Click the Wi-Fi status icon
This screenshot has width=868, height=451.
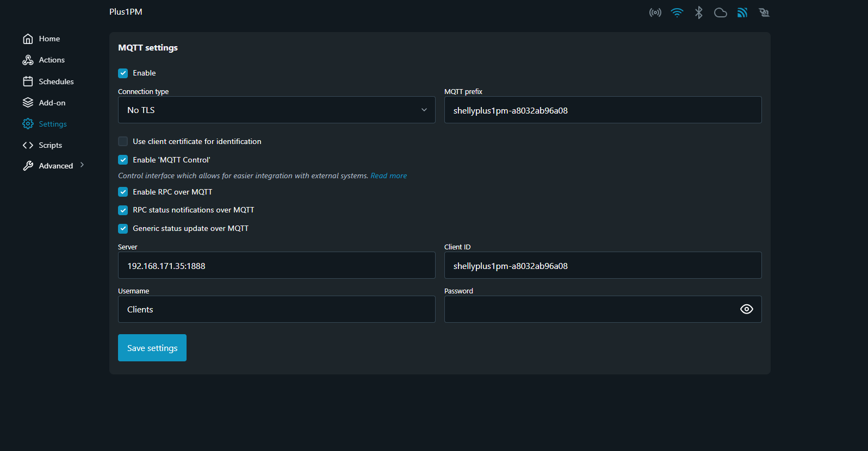(677, 12)
